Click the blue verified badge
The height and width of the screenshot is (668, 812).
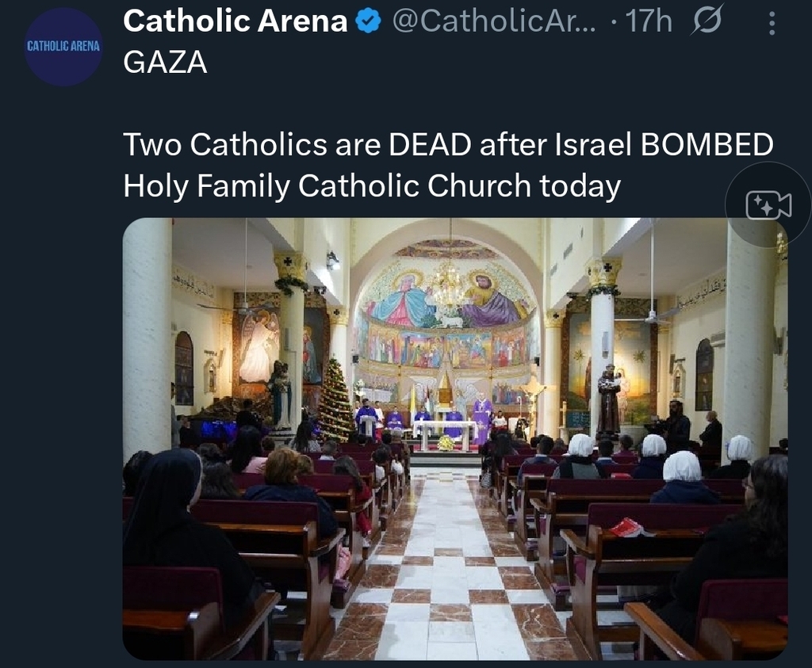pos(367,22)
